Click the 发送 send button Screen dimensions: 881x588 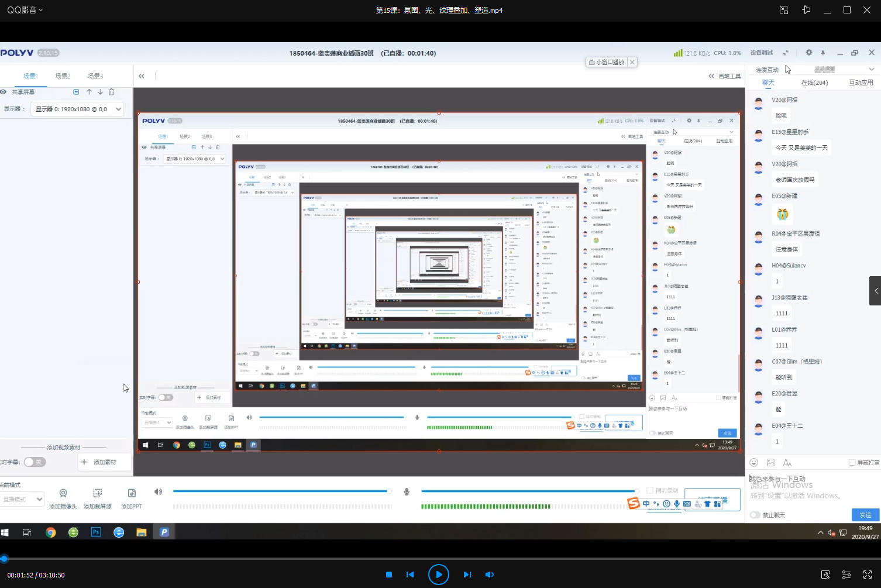pyautogui.click(x=865, y=515)
